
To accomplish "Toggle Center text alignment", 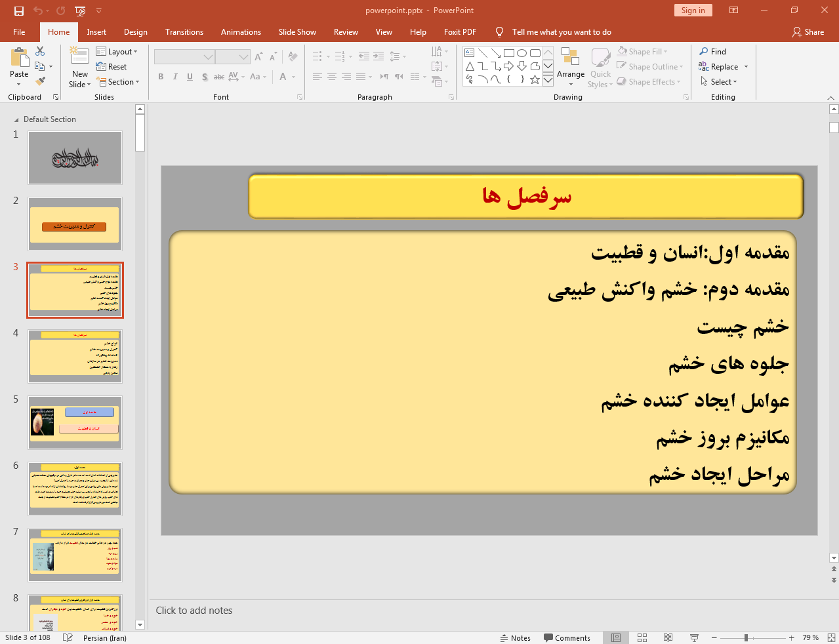I will point(332,77).
